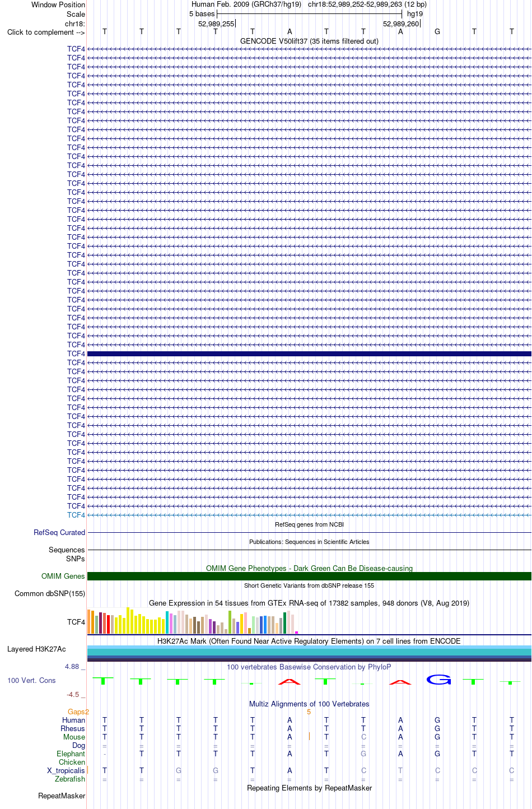The image size is (532, 809).
Task: Click the hg19 assembly label by scale bar
Action: point(415,13)
